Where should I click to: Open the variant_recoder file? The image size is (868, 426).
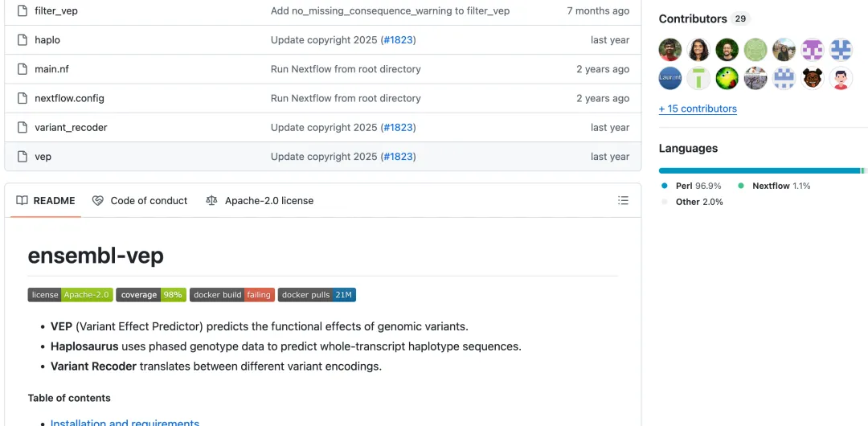point(71,127)
